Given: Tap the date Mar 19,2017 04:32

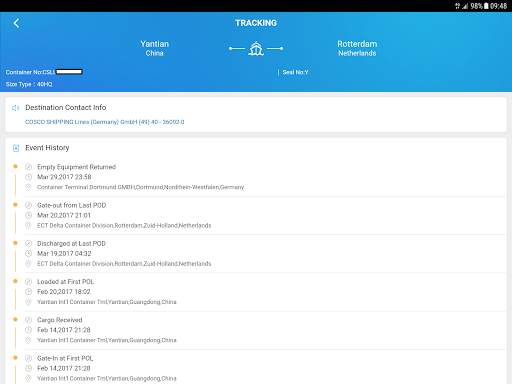Looking at the screenshot, I should click(x=64, y=253).
